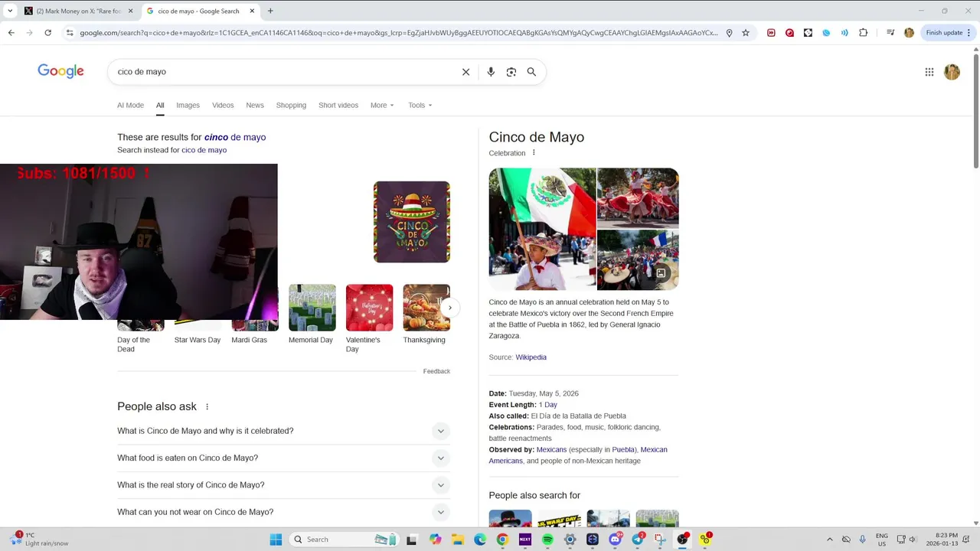
Task: Open the People also ask options menu
Action: [x=207, y=406]
